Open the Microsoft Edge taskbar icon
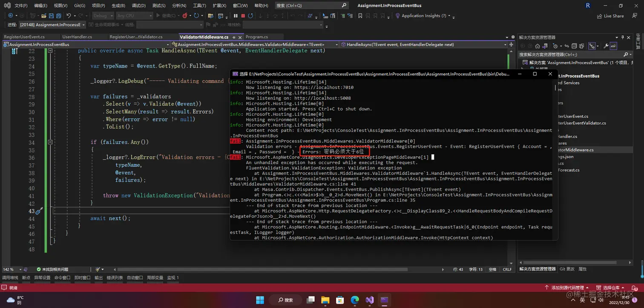 point(355,300)
